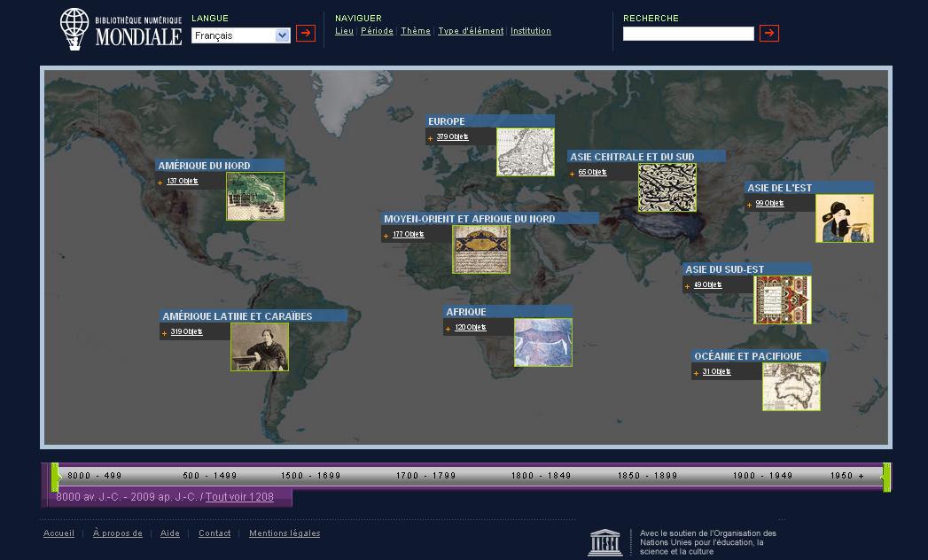
Task: Submit the language selection arrow button
Action: tap(306, 33)
